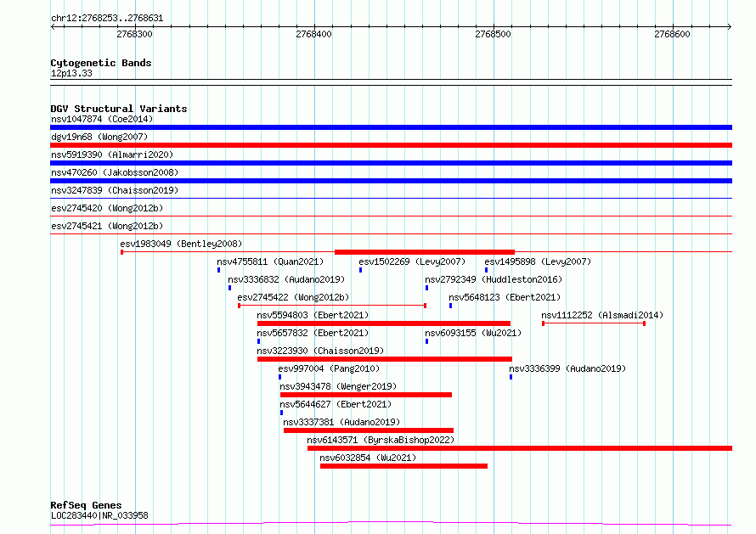
Task: Select the red nsv3337381 variant bar
Action: click(x=369, y=430)
